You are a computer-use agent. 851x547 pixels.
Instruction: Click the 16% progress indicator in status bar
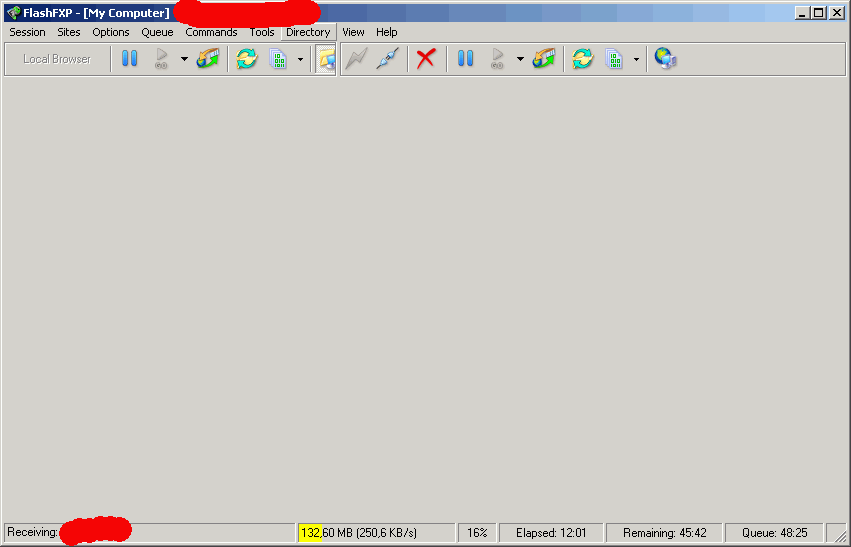pyautogui.click(x=477, y=533)
